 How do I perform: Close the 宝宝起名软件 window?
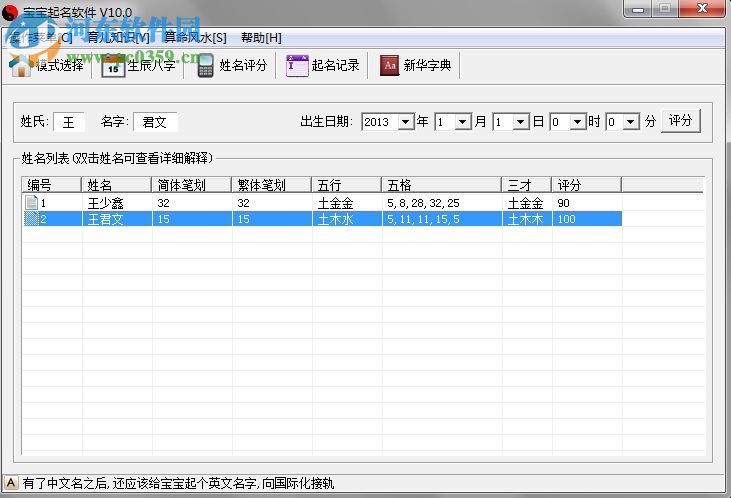tap(703, 9)
